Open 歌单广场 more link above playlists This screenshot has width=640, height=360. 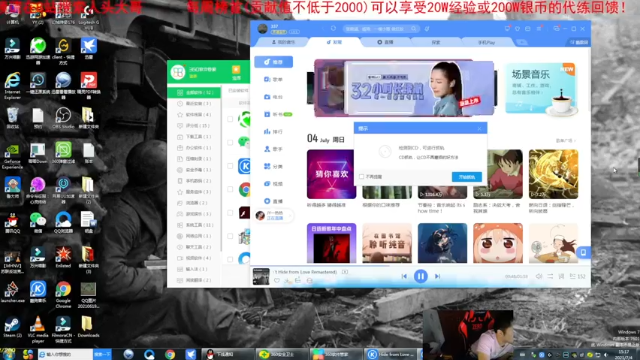[566, 140]
